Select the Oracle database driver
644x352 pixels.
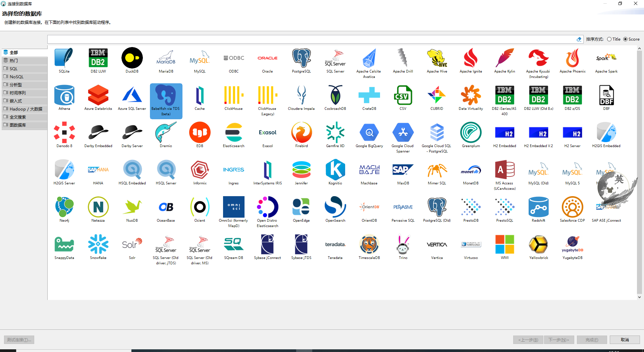coord(267,60)
